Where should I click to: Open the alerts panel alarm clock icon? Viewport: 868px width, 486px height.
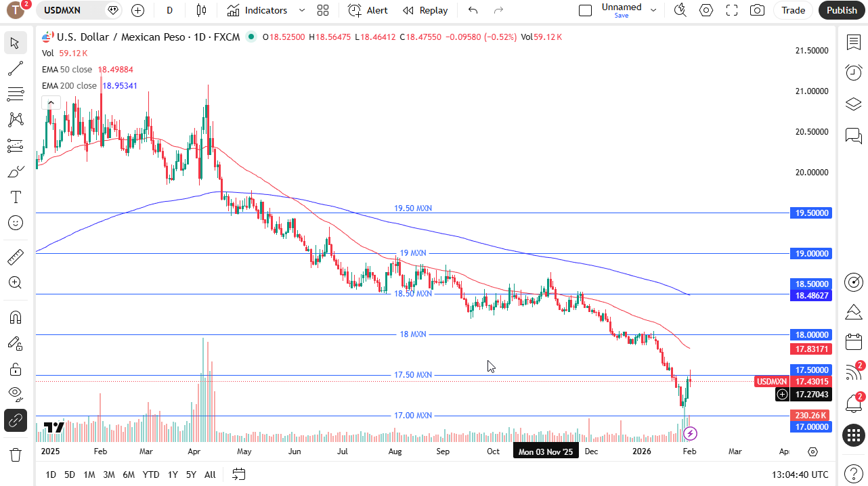(853, 72)
